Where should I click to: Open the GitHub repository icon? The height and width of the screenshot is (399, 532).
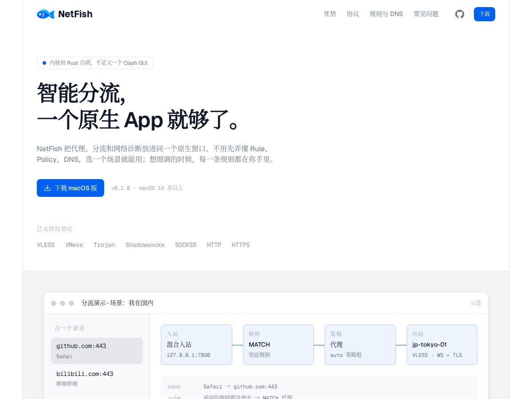coord(460,14)
